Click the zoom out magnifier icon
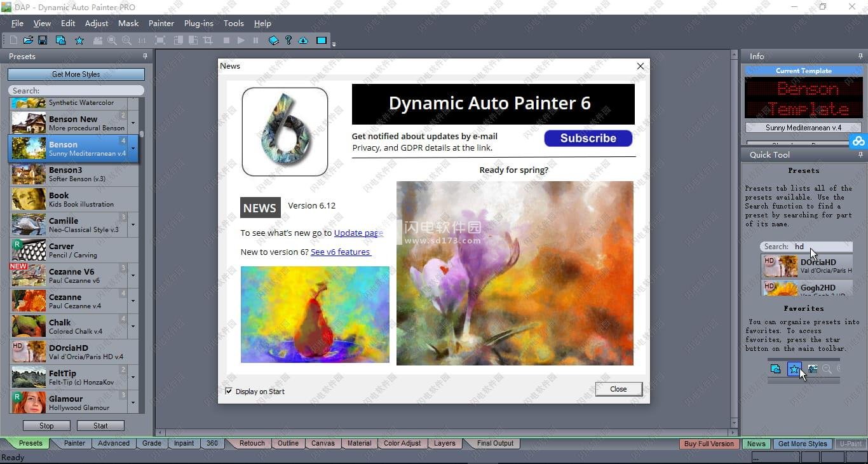 [126, 40]
